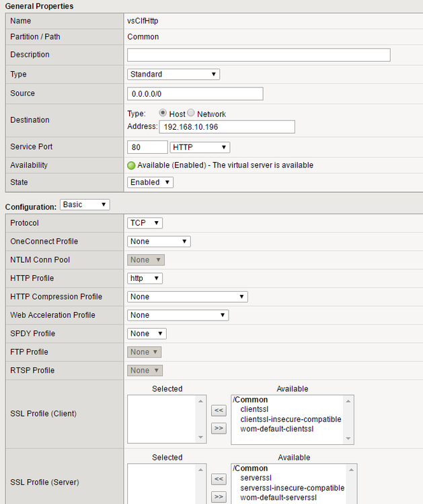Click the << button for SSL Profile (Client)

point(219,411)
